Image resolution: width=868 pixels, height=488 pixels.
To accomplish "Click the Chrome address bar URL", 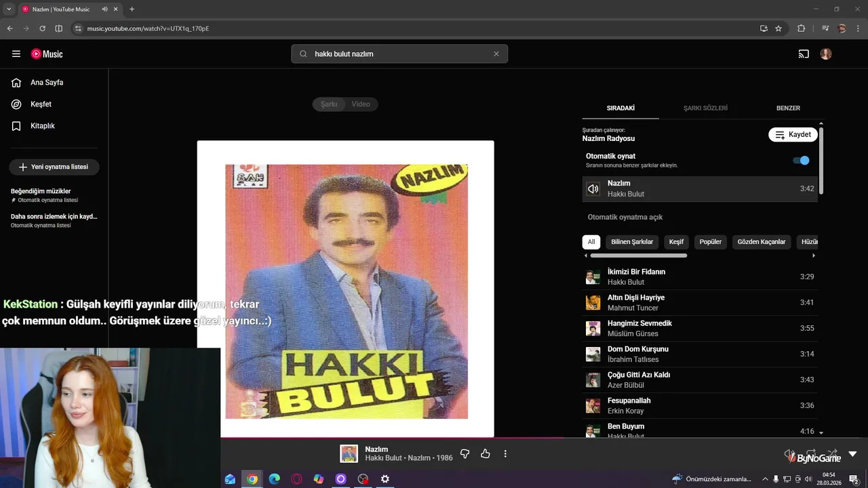I will pos(148,28).
